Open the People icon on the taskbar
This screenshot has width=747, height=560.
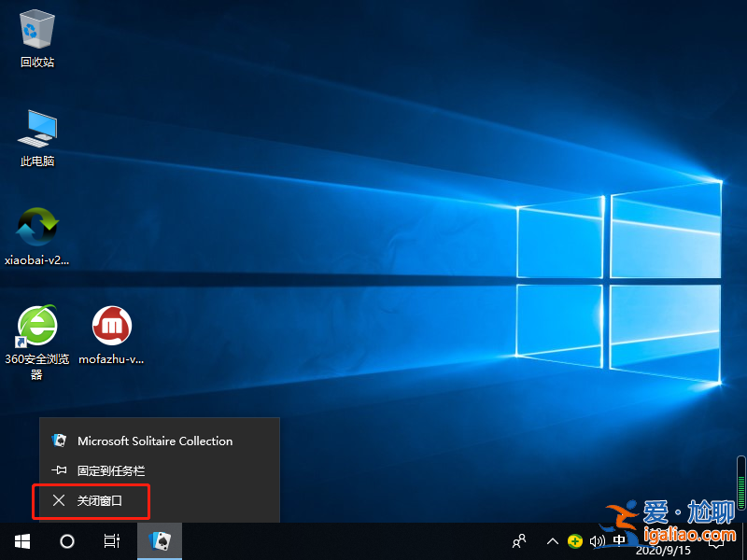tap(518, 541)
